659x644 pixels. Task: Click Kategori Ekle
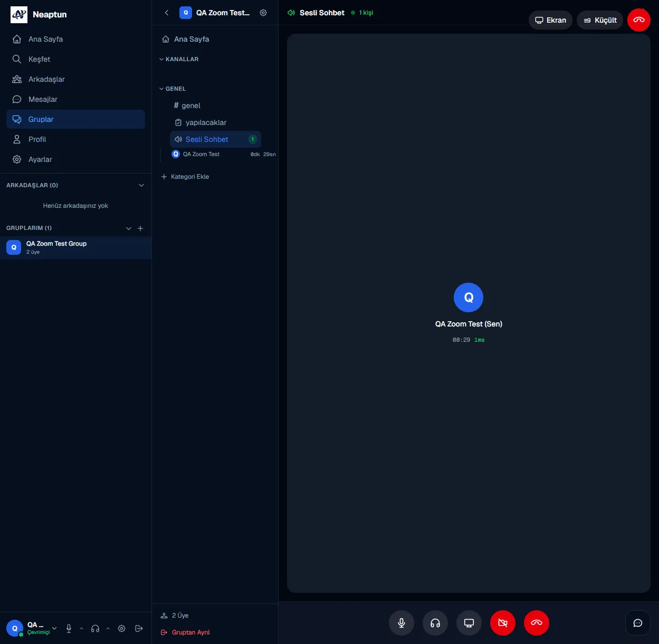[x=185, y=177]
